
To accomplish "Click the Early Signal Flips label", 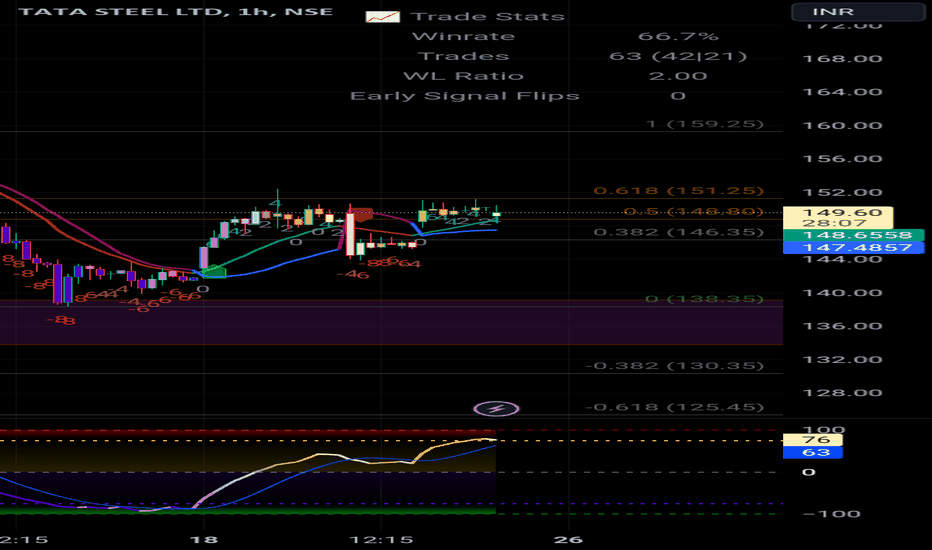I will [465, 96].
